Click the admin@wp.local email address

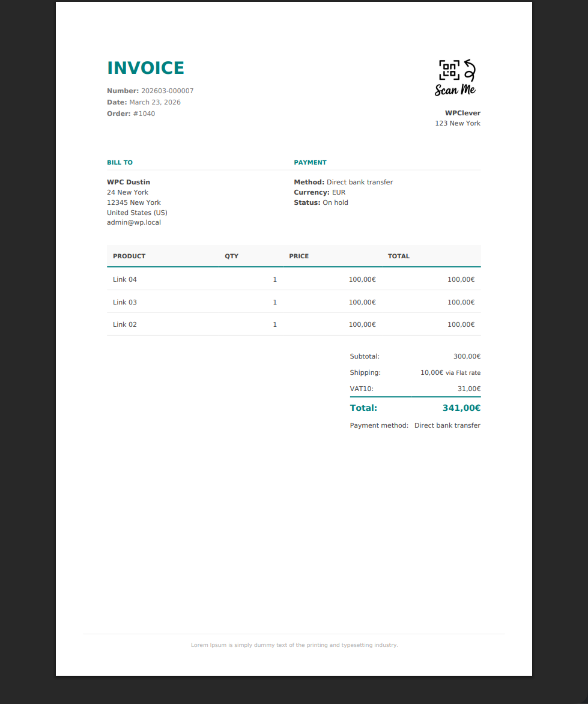coord(133,222)
